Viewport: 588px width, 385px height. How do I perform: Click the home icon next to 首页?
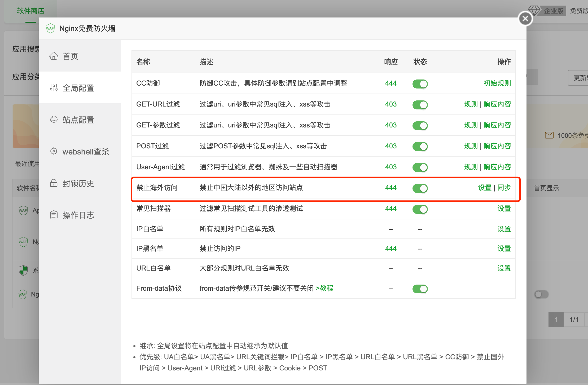54,56
